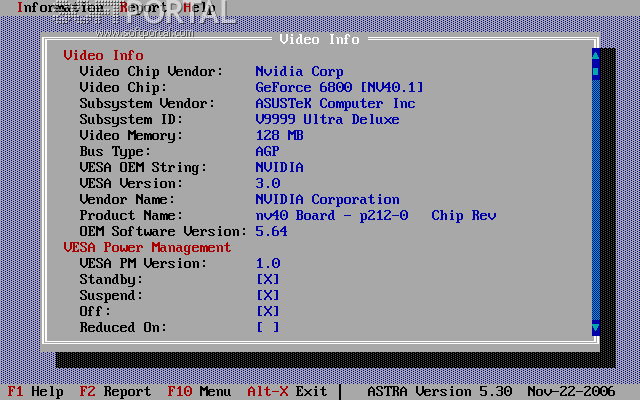This screenshot has width=640, height=400.
Task: Click ASUSTeK Computer Inc value
Action: click(x=336, y=103)
